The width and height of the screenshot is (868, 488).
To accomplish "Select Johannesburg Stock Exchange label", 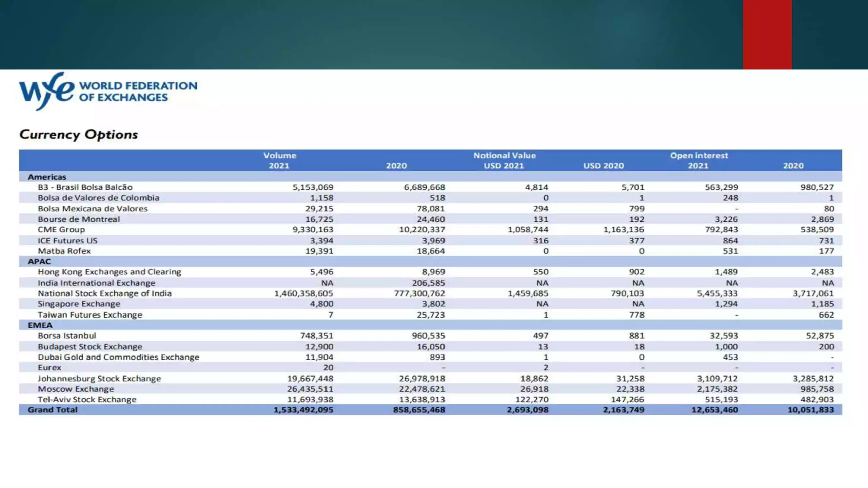I will [x=99, y=379].
